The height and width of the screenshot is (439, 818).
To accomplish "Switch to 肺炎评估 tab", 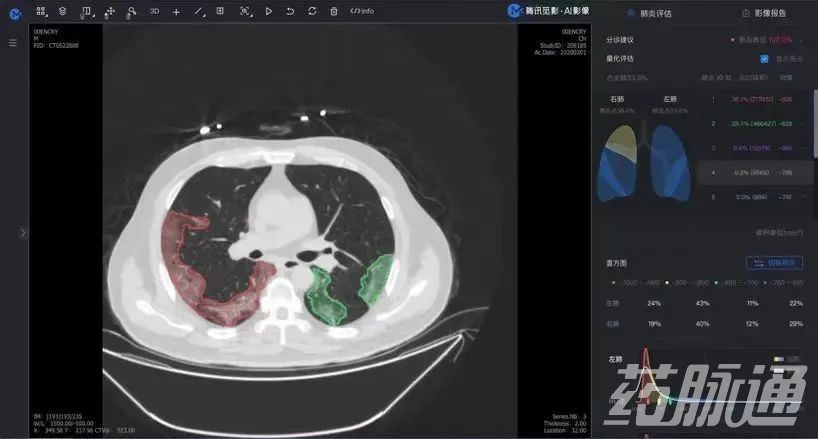I will pyautogui.click(x=649, y=13).
